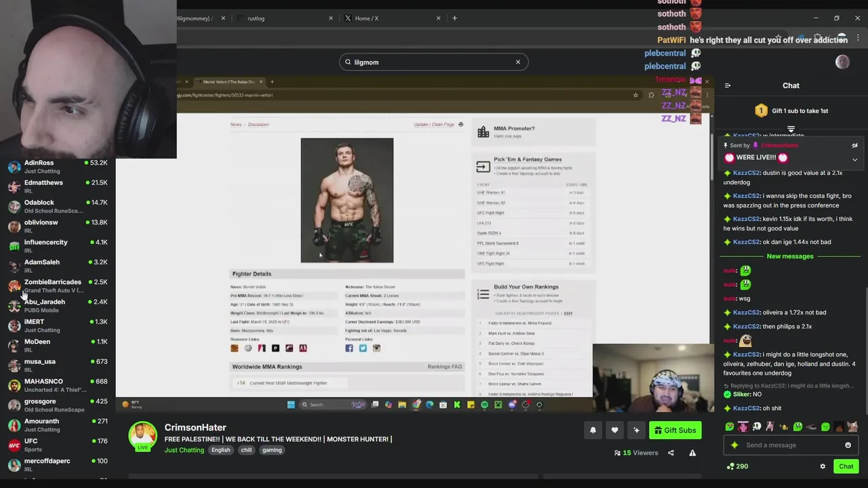Image resolution: width=868 pixels, height=488 pixels.
Task: Turn on notifications with the bell icon
Action: pyautogui.click(x=593, y=430)
